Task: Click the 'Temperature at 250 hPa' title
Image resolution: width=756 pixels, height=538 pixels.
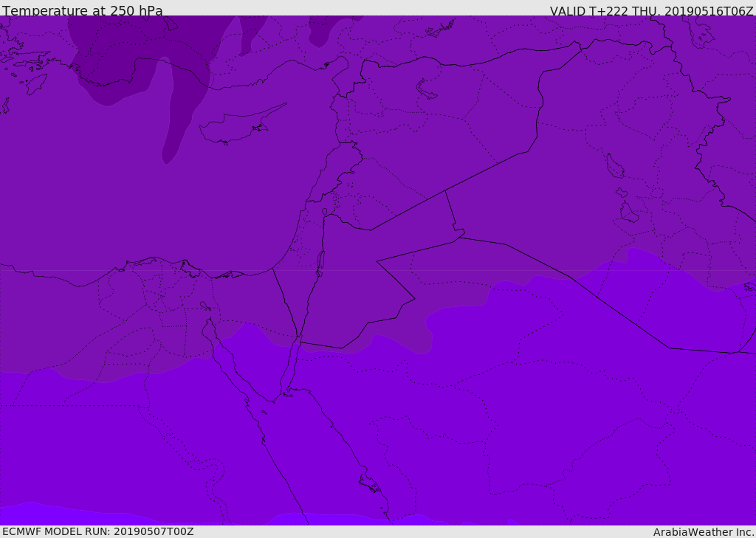Action: [x=83, y=10]
